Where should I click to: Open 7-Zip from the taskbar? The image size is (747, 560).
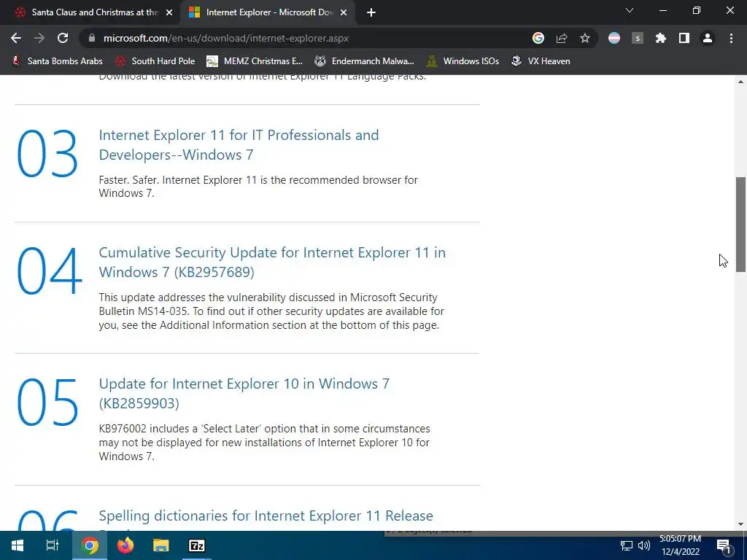pyautogui.click(x=197, y=545)
